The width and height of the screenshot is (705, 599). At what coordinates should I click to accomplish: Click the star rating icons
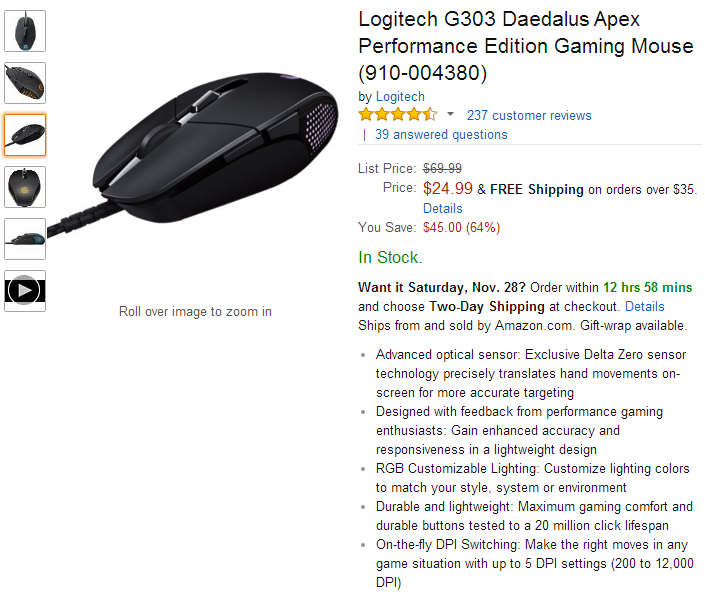tap(398, 115)
